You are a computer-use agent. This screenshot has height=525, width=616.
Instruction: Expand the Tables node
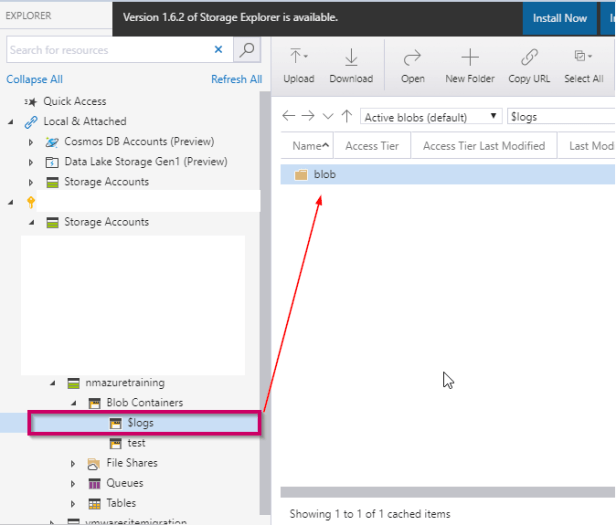[x=73, y=504]
